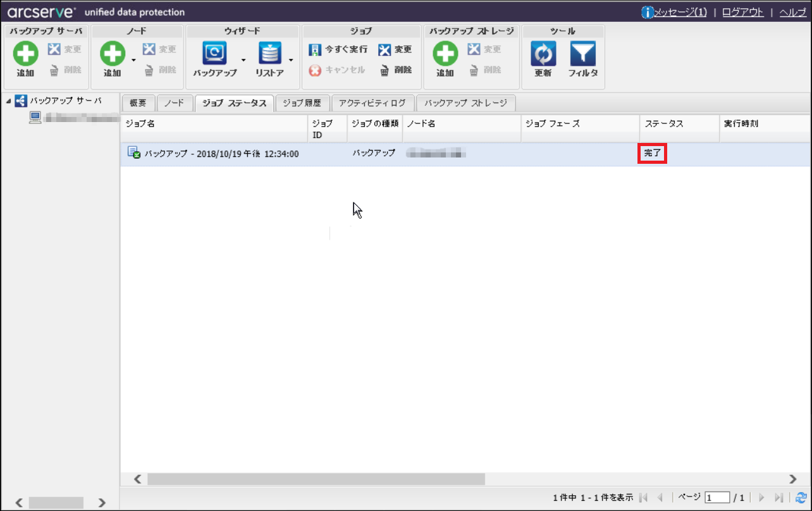Go to the first page of results

point(644,498)
